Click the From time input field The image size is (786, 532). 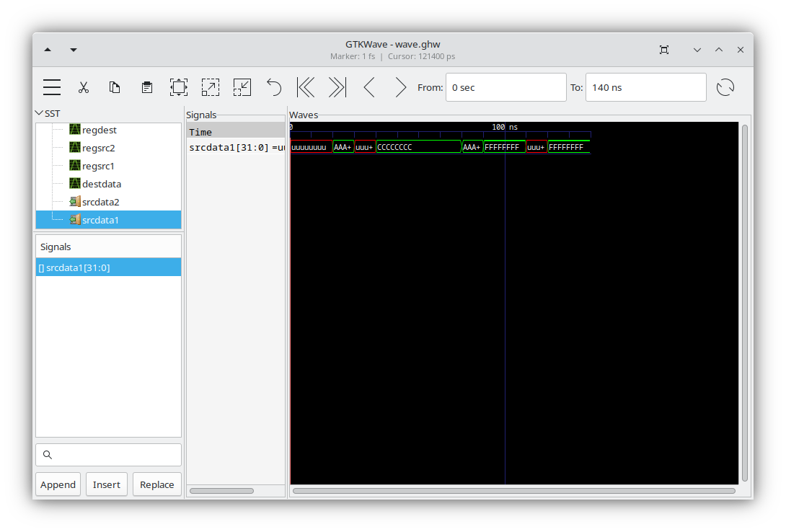coord(505,87)
